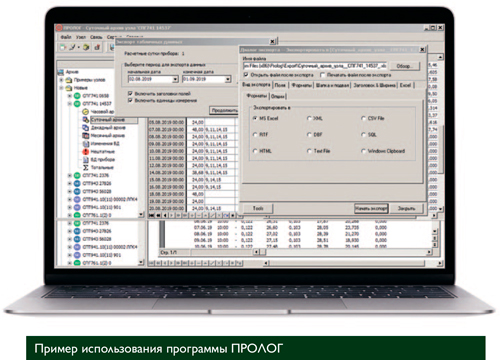
Task: Click the Начать экспорт button
Action: (x=371, y=208)
